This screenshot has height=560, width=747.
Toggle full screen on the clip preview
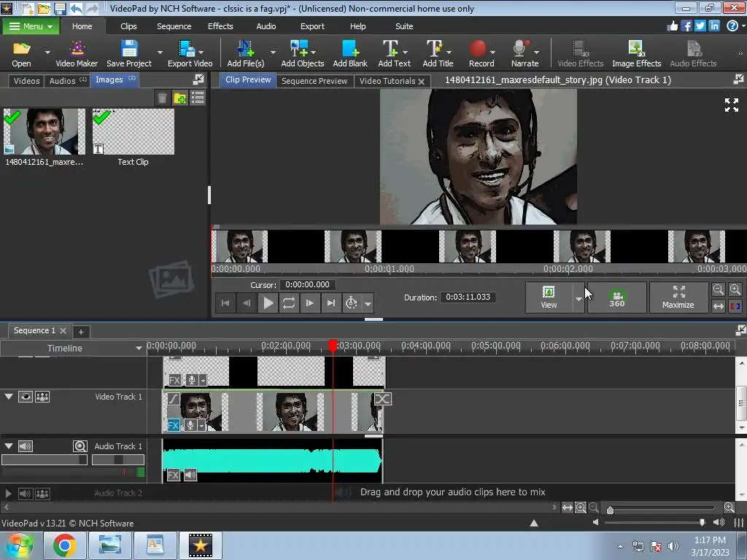731,105
